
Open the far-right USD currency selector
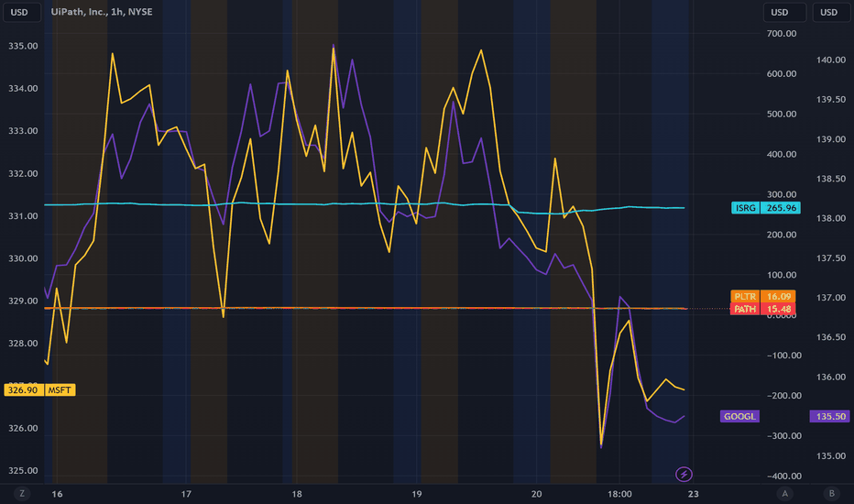pos(831,12)
